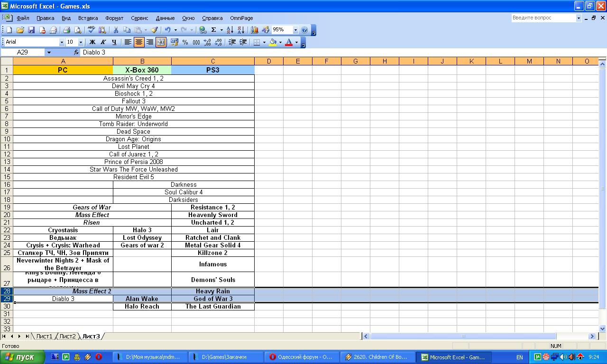
Task: Copy selection with the Copy icon
Action: pos(127,30)
